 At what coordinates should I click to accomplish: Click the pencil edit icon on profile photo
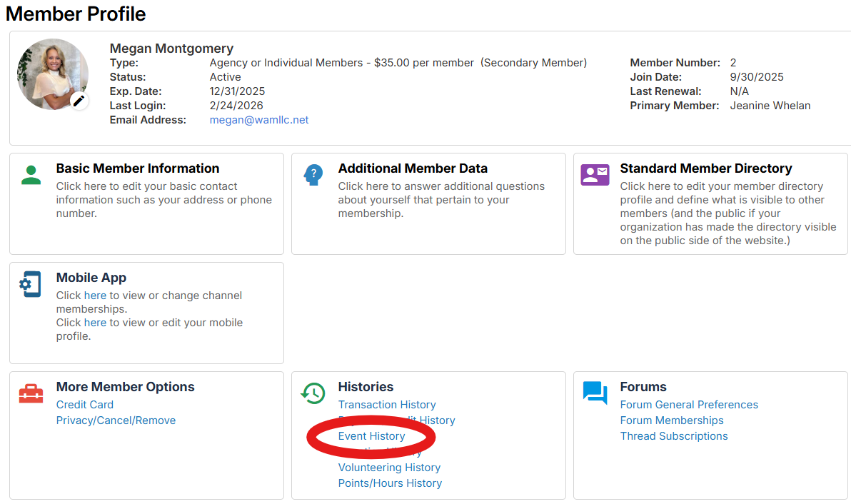click(x=79, y=101)
